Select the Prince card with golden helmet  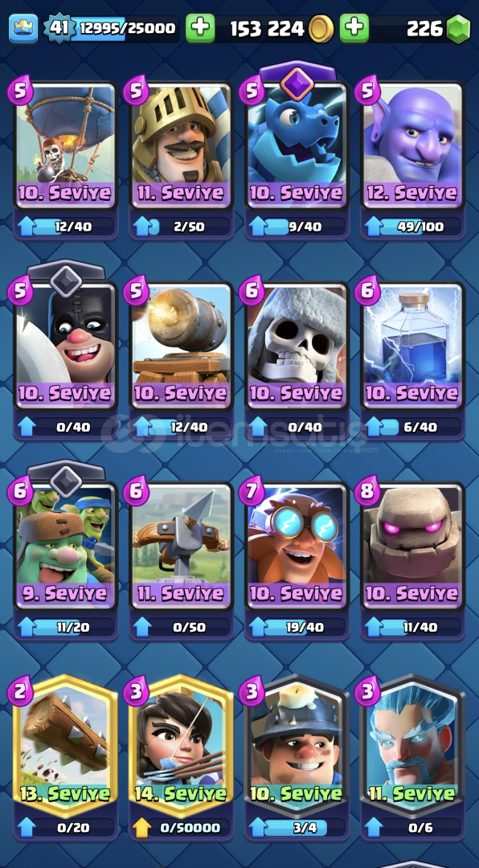click(x=182, y=147)
